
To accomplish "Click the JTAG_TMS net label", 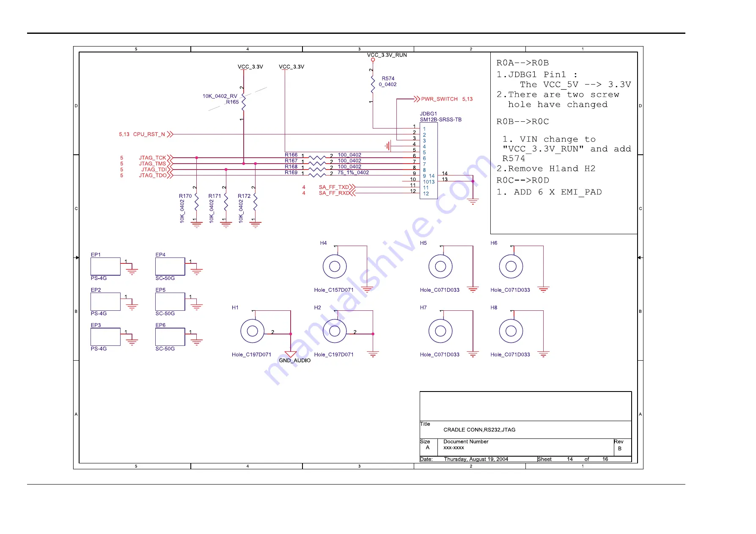I will tap(152, 164).
